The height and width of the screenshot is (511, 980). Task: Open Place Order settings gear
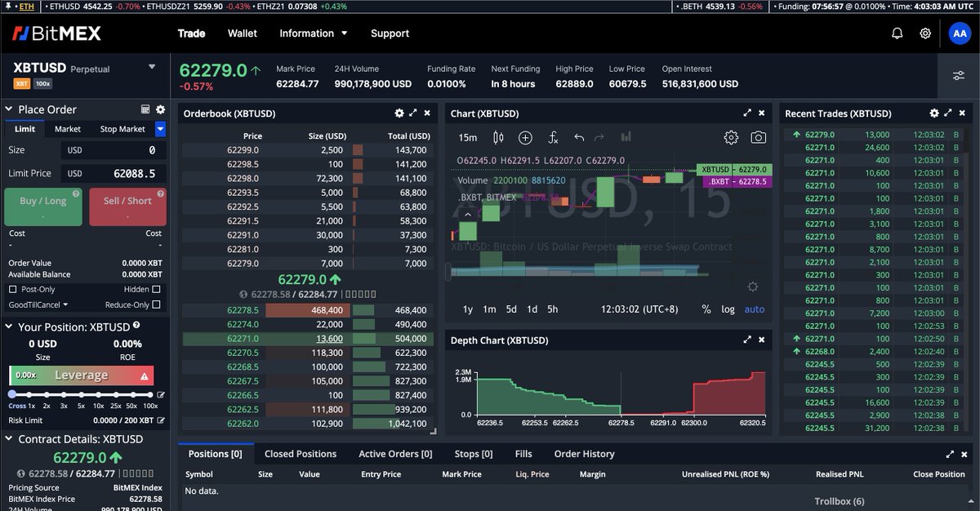coord(160,109)
